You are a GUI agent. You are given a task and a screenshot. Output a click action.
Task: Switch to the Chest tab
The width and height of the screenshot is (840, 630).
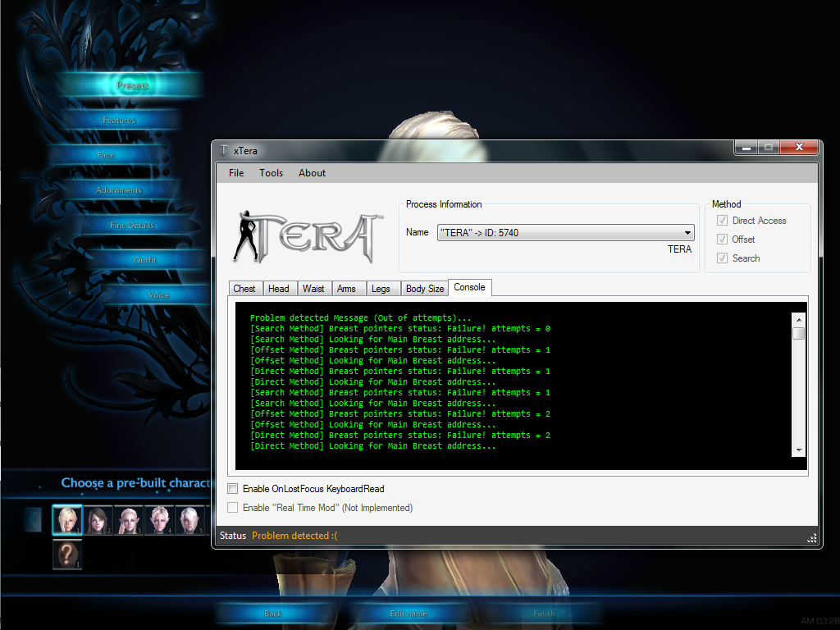(x=244, y=289)
